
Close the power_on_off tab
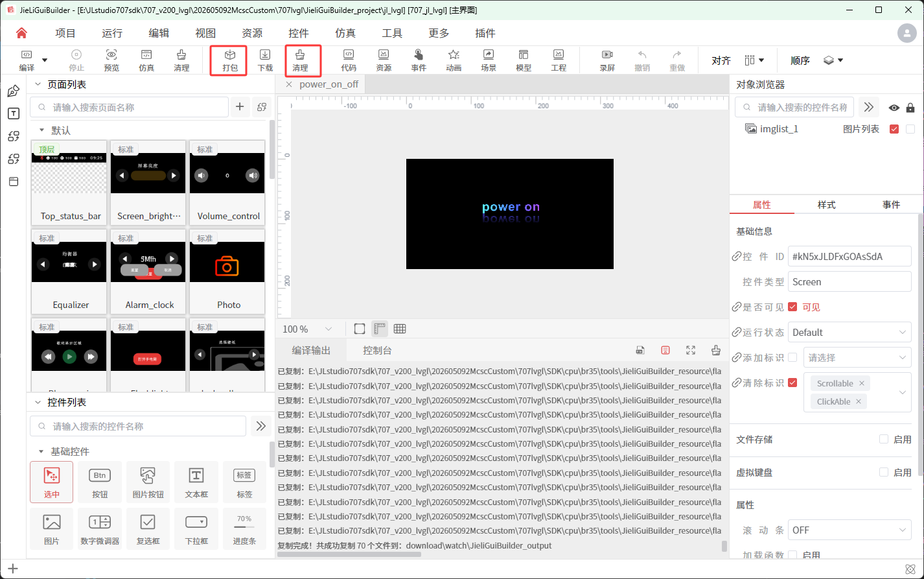(x=289, y=84)
